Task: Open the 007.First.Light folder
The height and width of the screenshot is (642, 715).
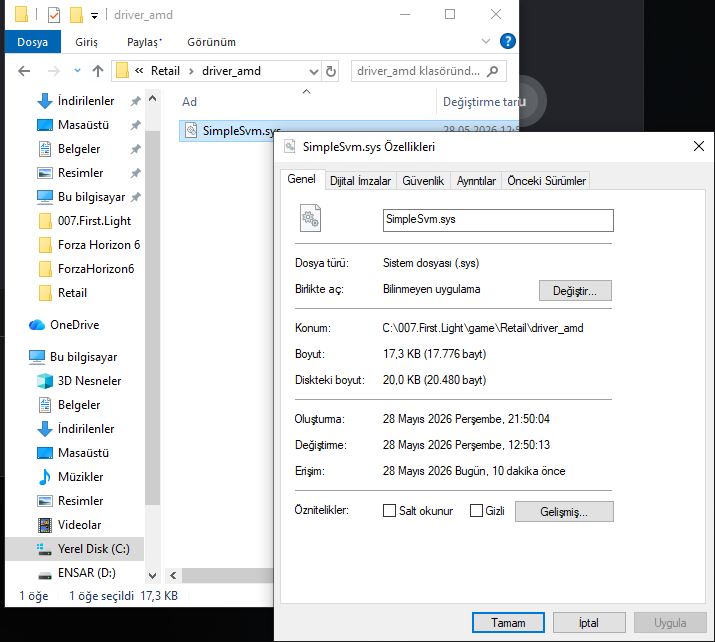Action: [94, 221]
